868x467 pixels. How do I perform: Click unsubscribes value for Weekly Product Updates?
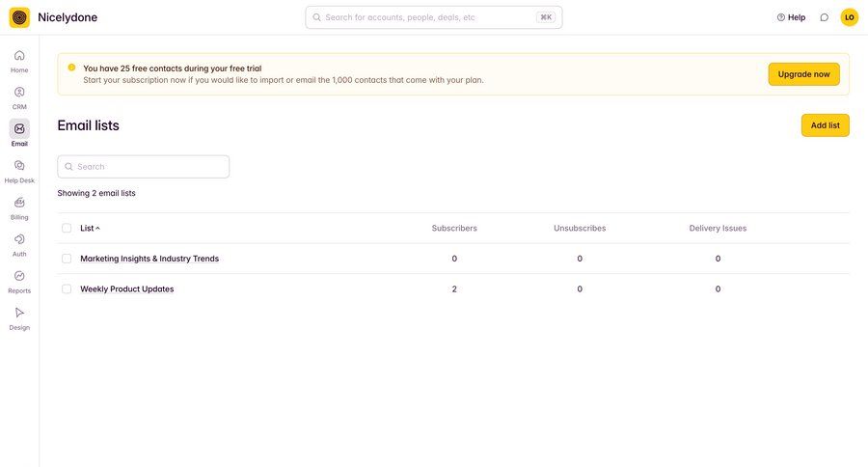tap(580, 289)
